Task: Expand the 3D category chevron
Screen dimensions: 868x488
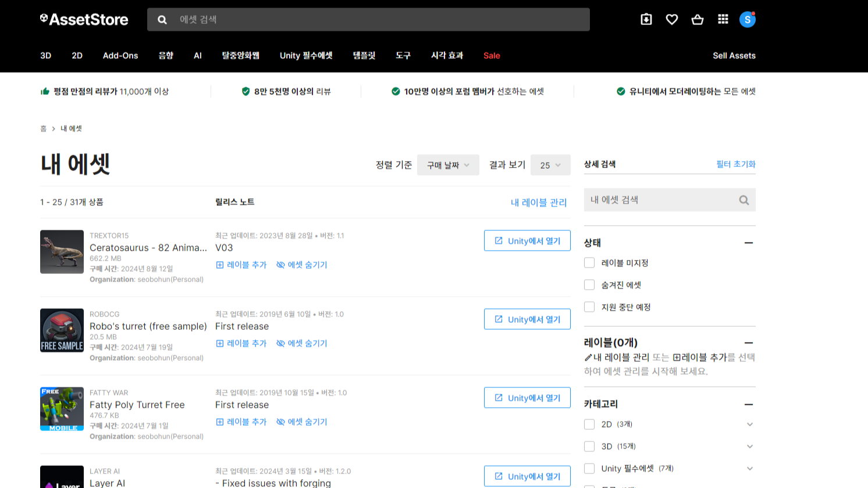Action: 750,447
